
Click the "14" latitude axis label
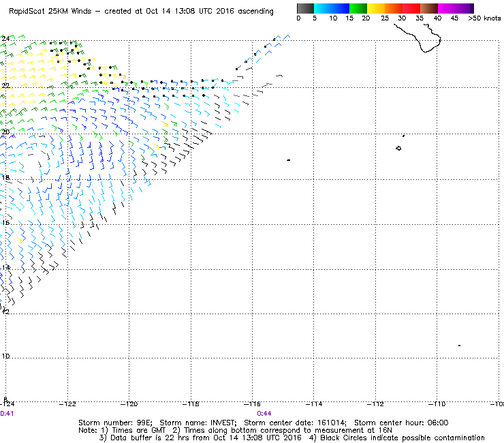[x=5, y=268]
